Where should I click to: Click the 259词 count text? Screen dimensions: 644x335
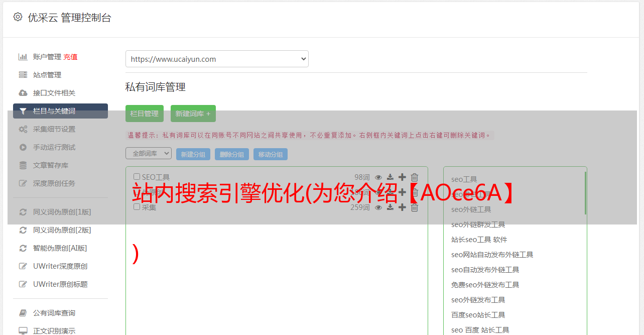360,207
